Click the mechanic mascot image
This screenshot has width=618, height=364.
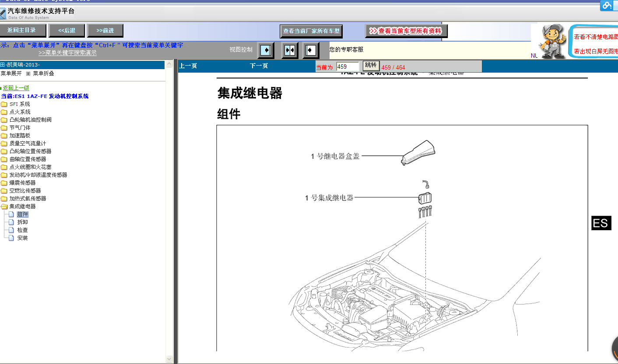[x=552, y=42]
